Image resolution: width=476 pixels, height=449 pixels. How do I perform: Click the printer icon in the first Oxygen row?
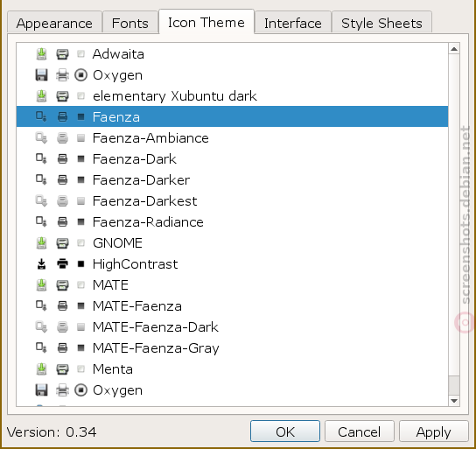(62, 75)
